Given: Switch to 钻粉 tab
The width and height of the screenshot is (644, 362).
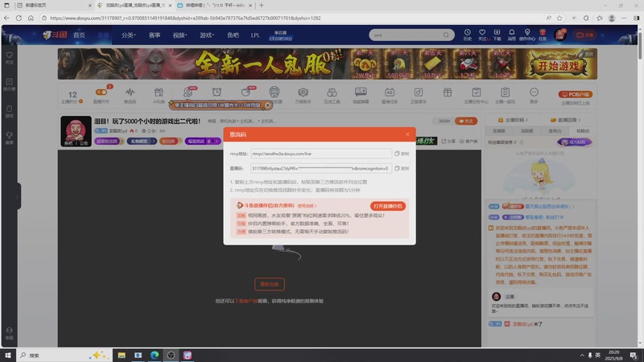Looking at the screenshot, I should (583, 131).
